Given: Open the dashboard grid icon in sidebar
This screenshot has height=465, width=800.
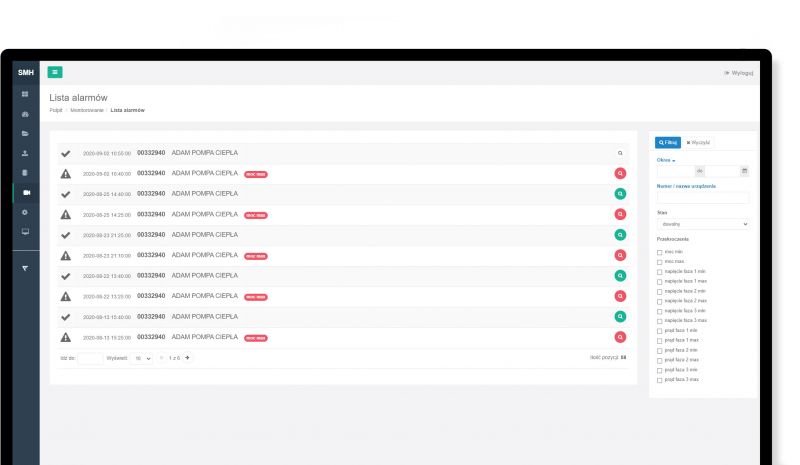Looking at the screenshot, I should (x=25, y=94).
